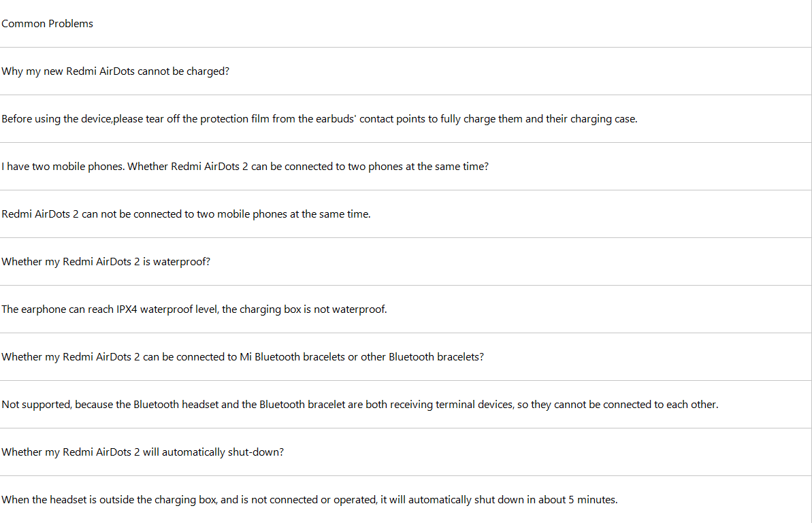This screenshot has height=523, width=812.
Task: Click the answer starting with 'Not supported'
Action: click(x=359, y=405)
